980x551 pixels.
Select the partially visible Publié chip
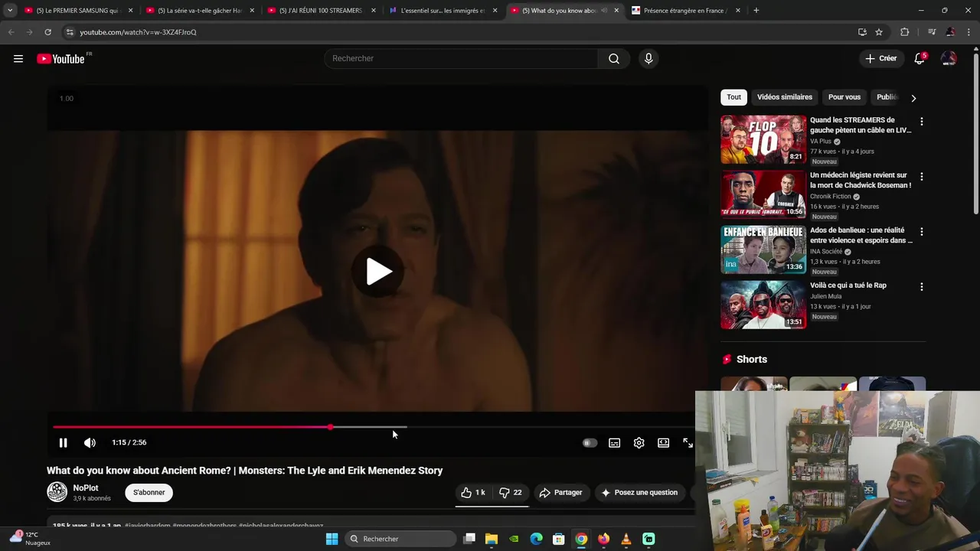point(887,97)
